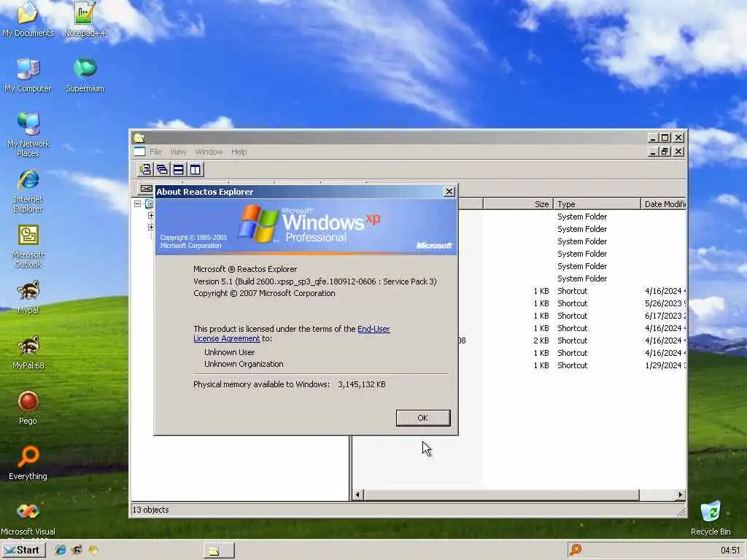Select the My Computer desktop icon
Viewport: 747px width, 560px height.
point(28,75)
